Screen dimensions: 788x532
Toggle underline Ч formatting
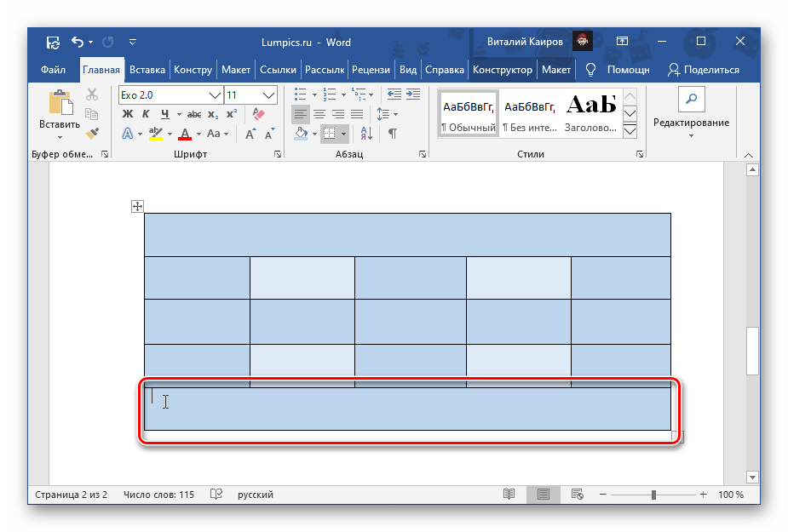tap(164, 115)
